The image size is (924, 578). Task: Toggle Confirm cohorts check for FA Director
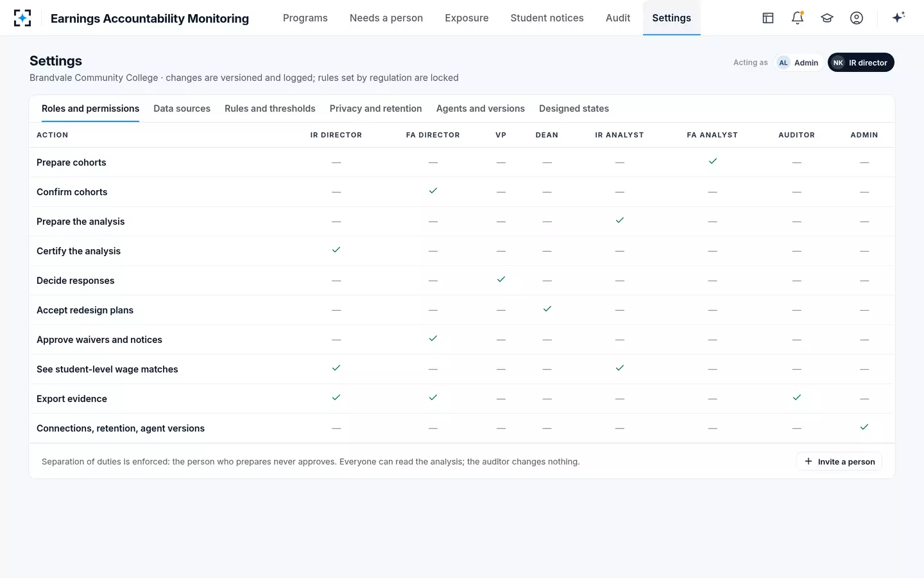pyautogui.click(x=433, y=191)
